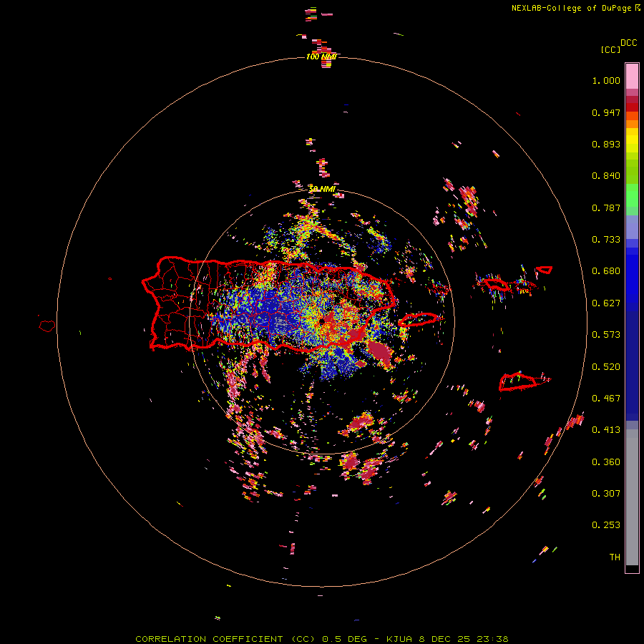Click the Vieques island outline
The image size is (644, 644).
[x=418, y=319]
